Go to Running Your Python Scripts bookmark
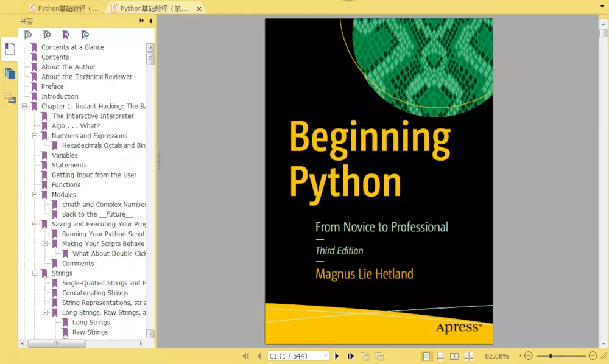This screenshot has width=609, height=364. 104,234
